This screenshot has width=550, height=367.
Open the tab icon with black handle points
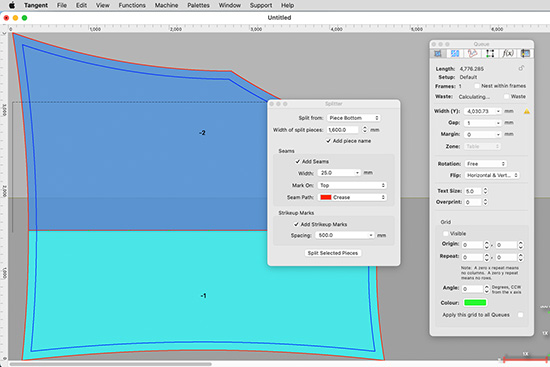coord(490,53)
